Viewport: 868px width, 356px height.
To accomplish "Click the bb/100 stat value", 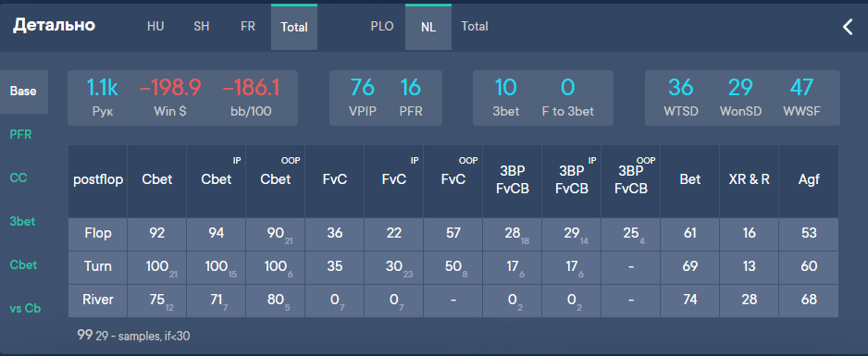I will pyautogui.click(x=251, y=87).
